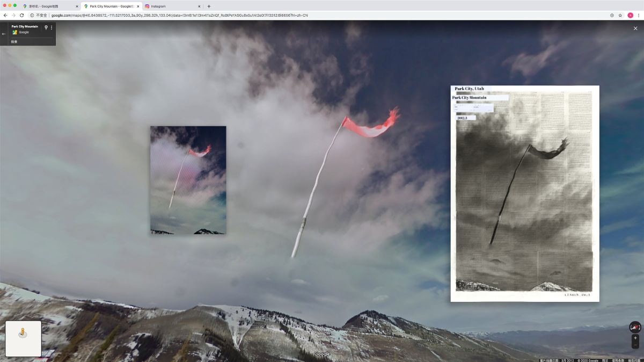Open the pink Chrome profile avatar
Screen dimensions: 644x362
(631, 15)
